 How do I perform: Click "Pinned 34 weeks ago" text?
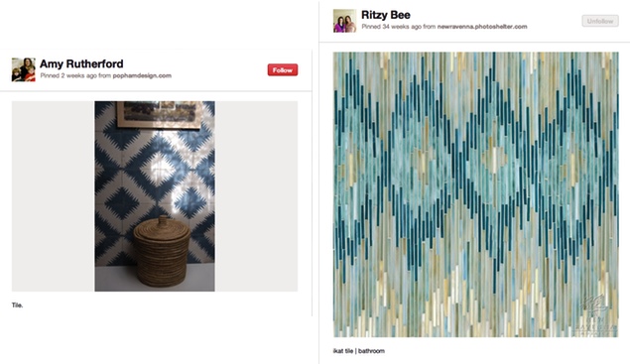tap(392, 27)
